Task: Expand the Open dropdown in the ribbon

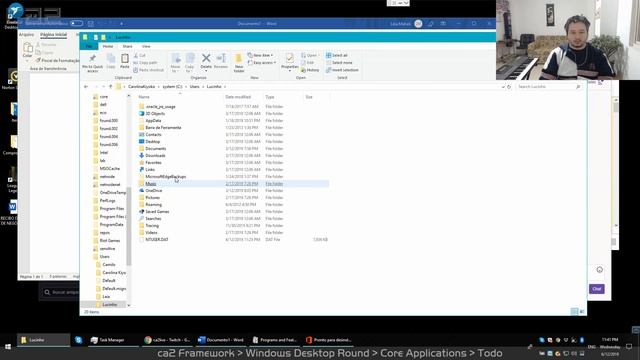Action: point(310,55)
